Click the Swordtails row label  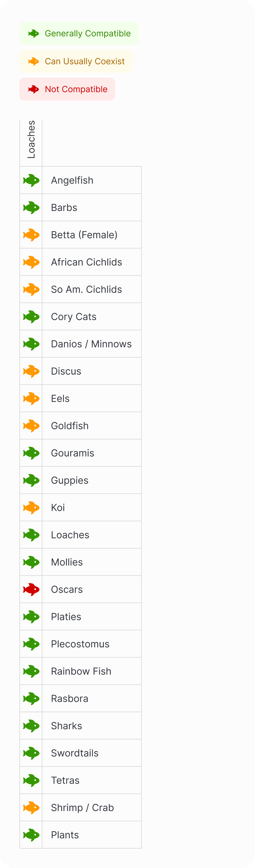75,753
